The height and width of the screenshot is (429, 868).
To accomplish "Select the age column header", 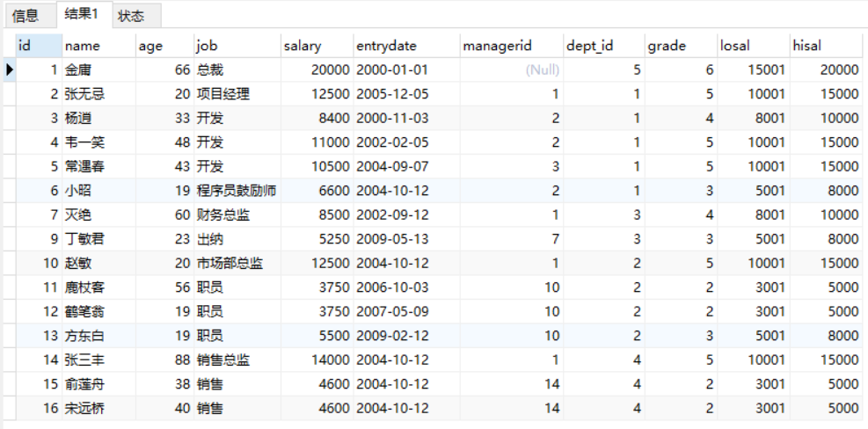I will (x=164, y=46).
